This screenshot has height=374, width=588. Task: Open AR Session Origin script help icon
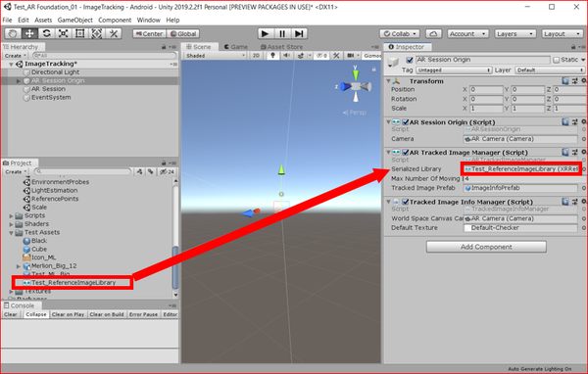coord(565,121)
